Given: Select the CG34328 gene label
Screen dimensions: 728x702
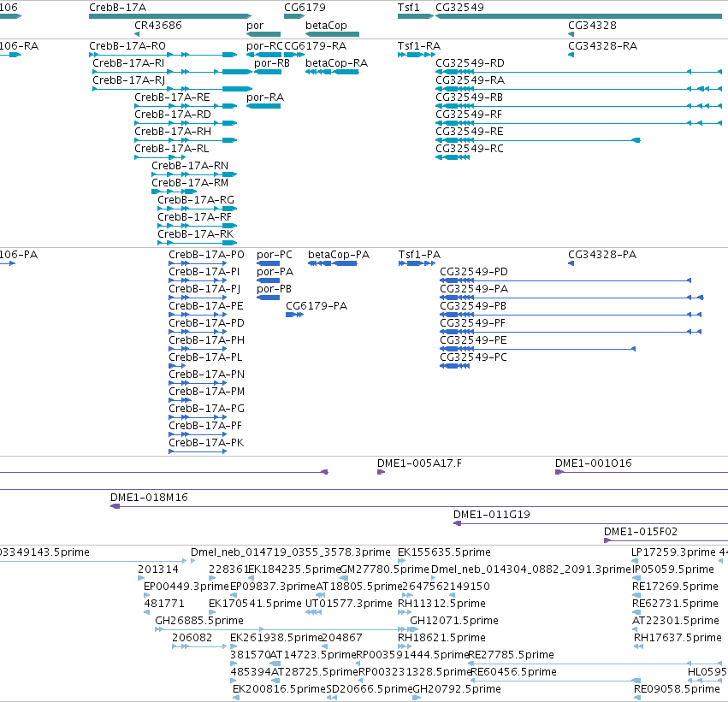Looking at the screenshot, I should [593, 25].
